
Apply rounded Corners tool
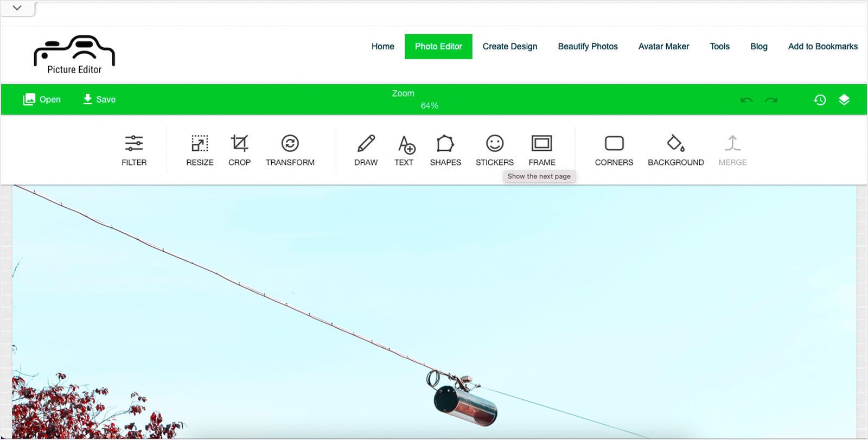coord(614,144)
